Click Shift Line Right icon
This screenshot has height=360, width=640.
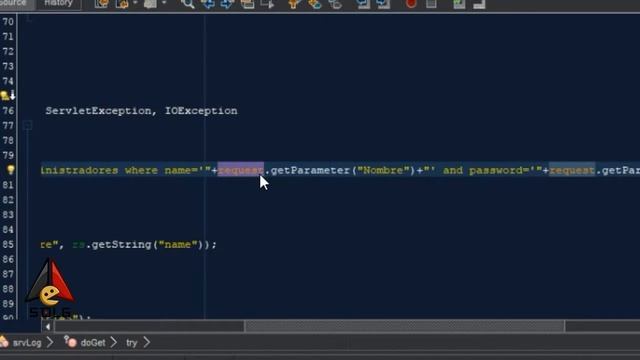coord(383,4)
